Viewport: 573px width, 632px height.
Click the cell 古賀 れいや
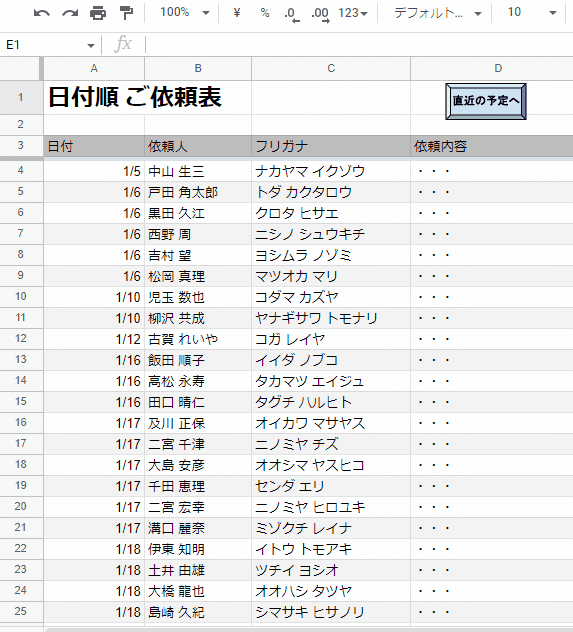[x=198, y=339]
